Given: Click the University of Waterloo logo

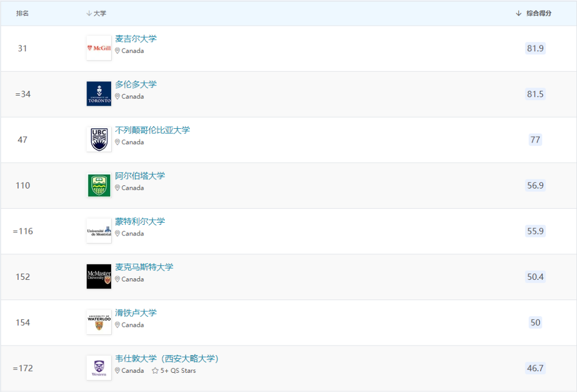Looking at the screenshot, I should tap(99, 322).
